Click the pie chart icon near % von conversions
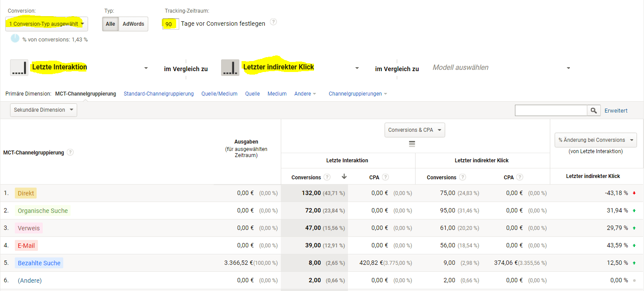Screen dimensions: 644x291 click(14, 38)
